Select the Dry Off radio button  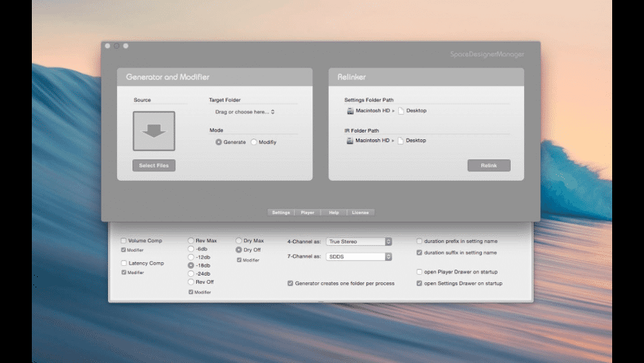coord(238,250)
